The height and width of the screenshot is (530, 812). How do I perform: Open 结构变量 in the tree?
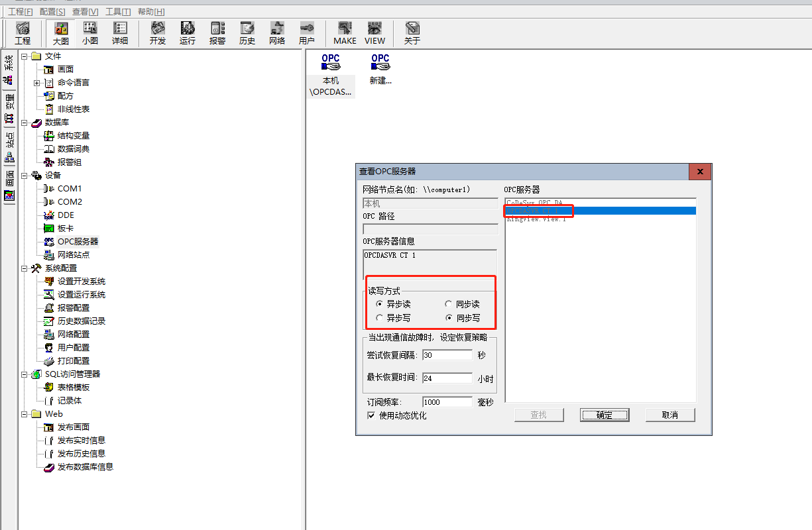coord(73,135)
